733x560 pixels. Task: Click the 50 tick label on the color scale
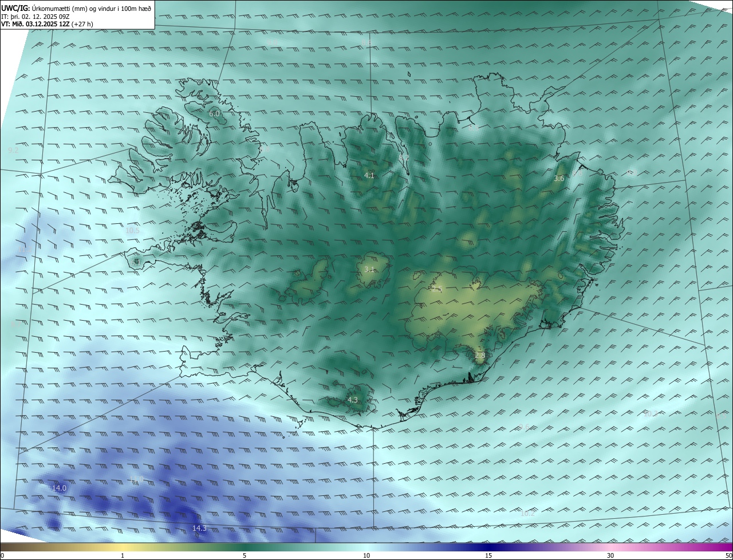(728, 555)
